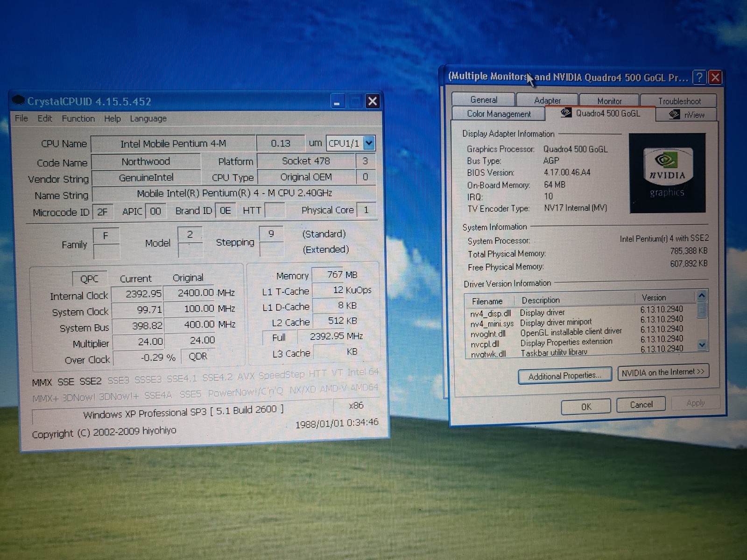The height and width of the screenshot is (560, 747).
Task: Open the Edit menu in CrystalCPUID
Action: tap(45, 118)
